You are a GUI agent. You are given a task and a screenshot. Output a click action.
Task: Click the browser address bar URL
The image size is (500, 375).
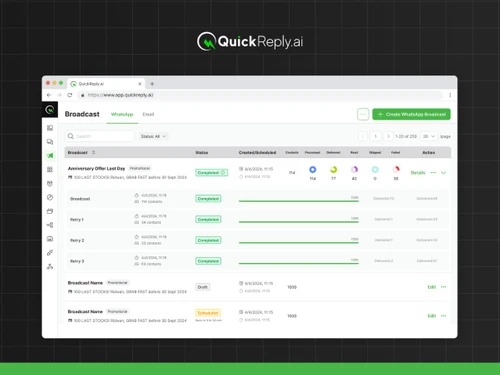click(x=120, y=95)
